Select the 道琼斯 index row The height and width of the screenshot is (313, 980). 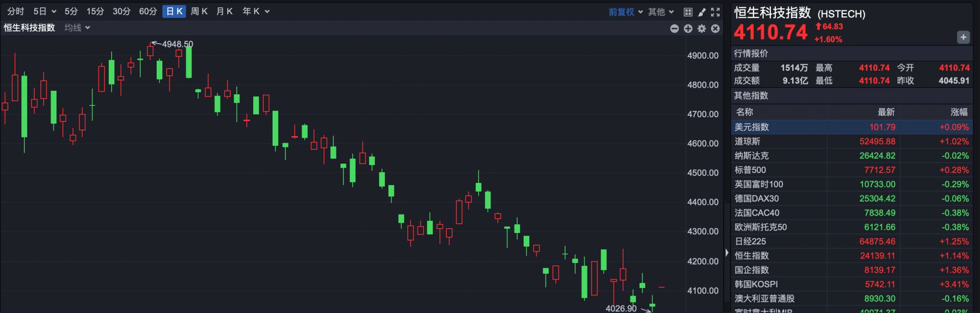(851, 141)
